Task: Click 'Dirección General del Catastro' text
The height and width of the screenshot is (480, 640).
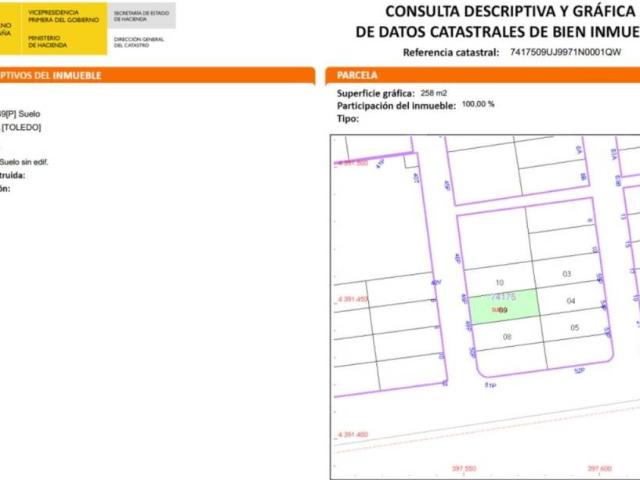Action: [139, 42]
